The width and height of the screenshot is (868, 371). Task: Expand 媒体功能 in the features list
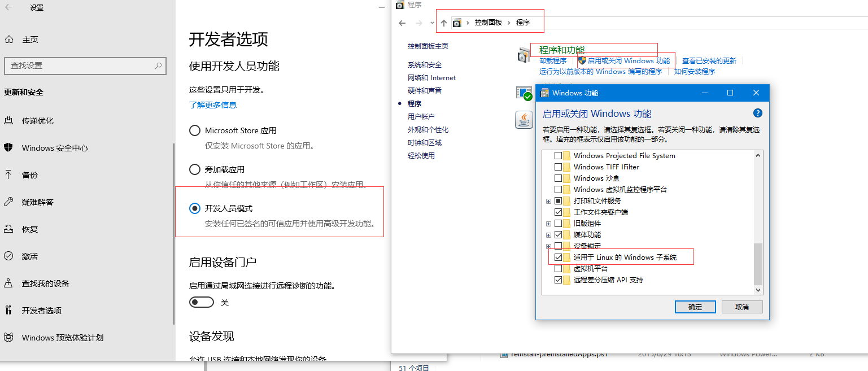(x=548, y=234)
